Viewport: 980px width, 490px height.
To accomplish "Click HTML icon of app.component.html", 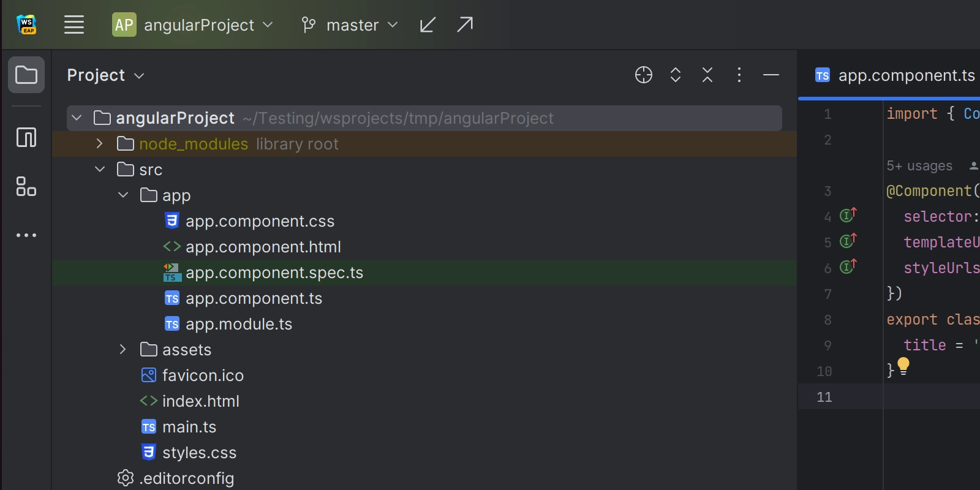I will (x=172, y=246).
